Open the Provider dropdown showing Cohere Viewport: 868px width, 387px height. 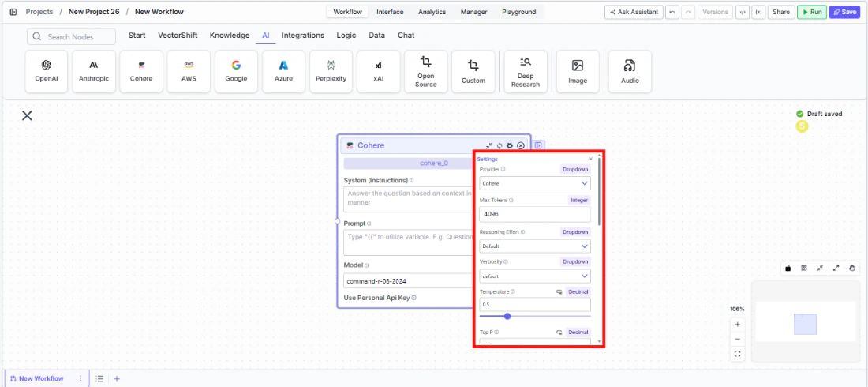[x=535, y=183]
